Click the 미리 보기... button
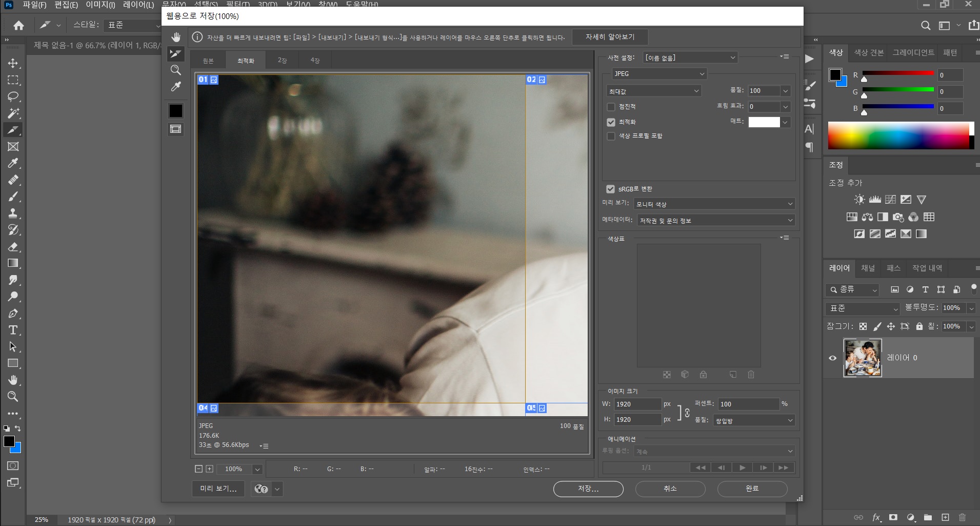The height and width of the screenshot is (526, 980). (x=218, y=489)
